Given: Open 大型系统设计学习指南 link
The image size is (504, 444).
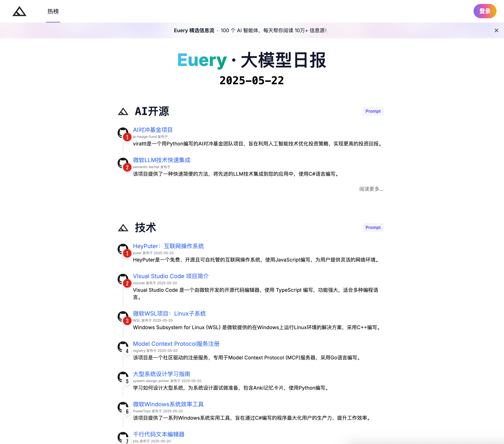Looking at the screenshot, I should point(161,374).
